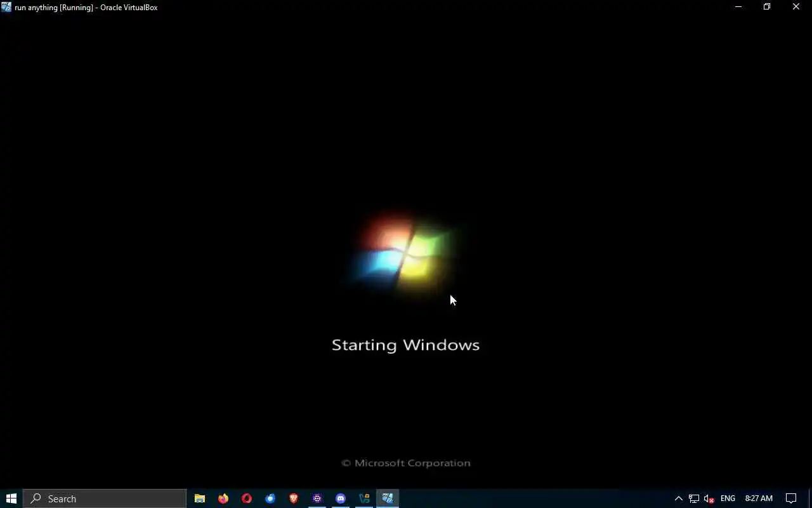Open the blue globe browser taskbar icon

tap(270, 498)
